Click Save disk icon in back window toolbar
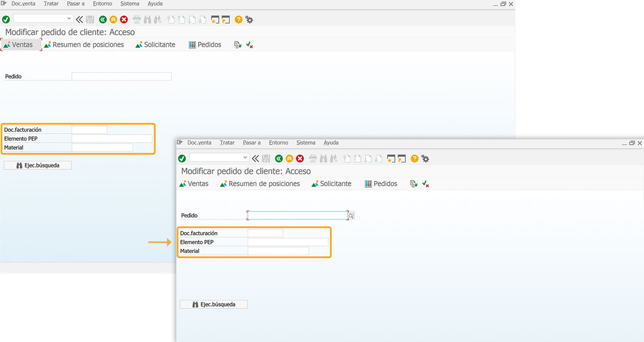 90,20
